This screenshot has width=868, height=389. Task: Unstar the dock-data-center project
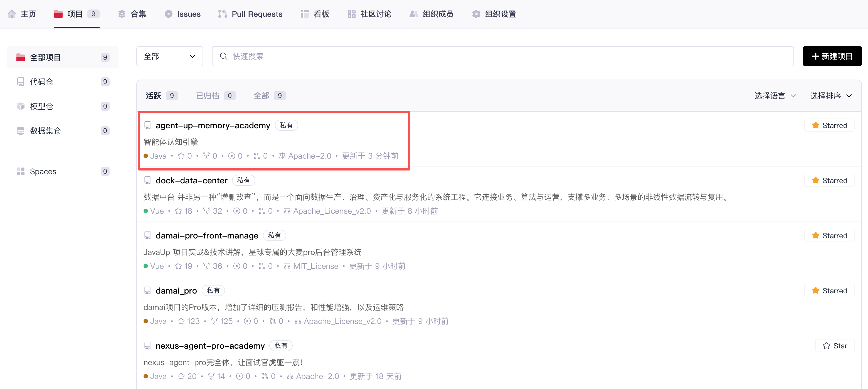tap(829, 181)
